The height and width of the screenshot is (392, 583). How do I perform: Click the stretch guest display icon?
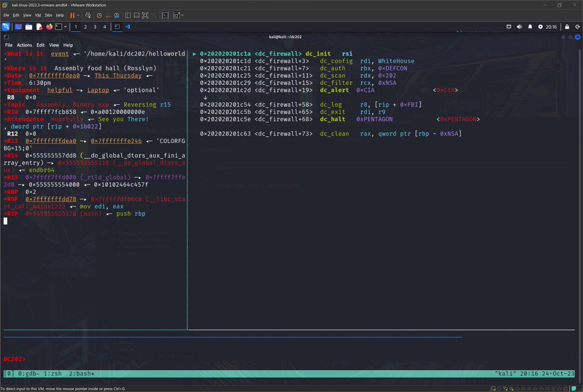176,15
